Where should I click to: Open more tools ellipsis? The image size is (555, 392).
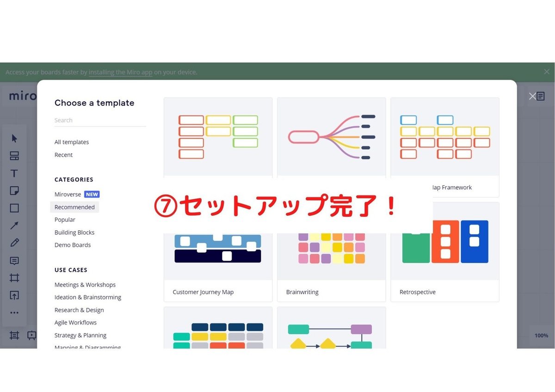tap(14, 312)
